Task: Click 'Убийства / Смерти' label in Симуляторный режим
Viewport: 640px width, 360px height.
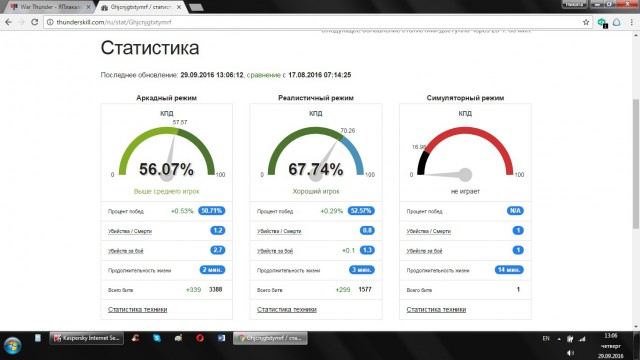Action: [429, 231]
